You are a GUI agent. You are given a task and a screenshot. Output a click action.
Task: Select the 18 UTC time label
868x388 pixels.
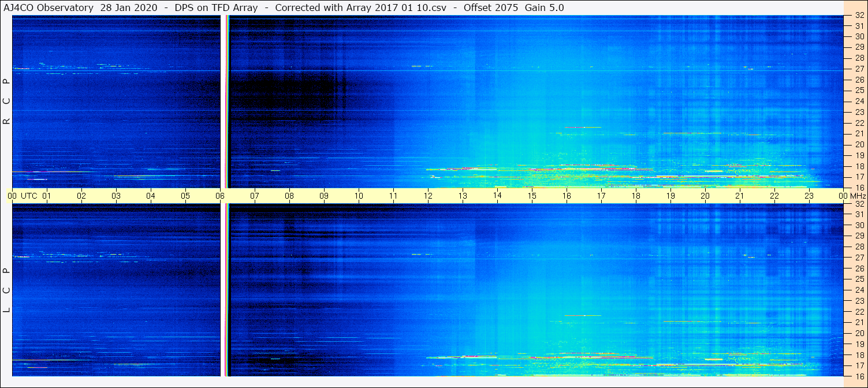636,196
